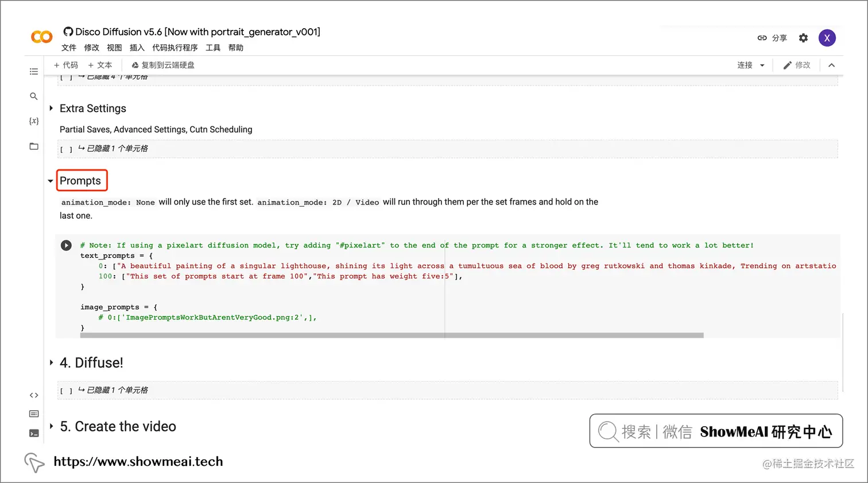Click the purple X account avatar

point(827,38)
